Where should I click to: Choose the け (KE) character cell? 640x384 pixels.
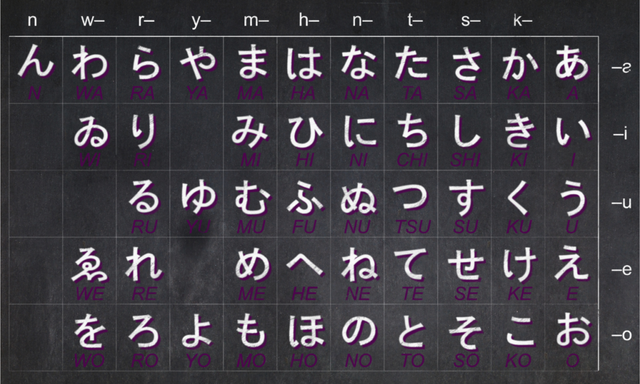[x=518, y=271]
